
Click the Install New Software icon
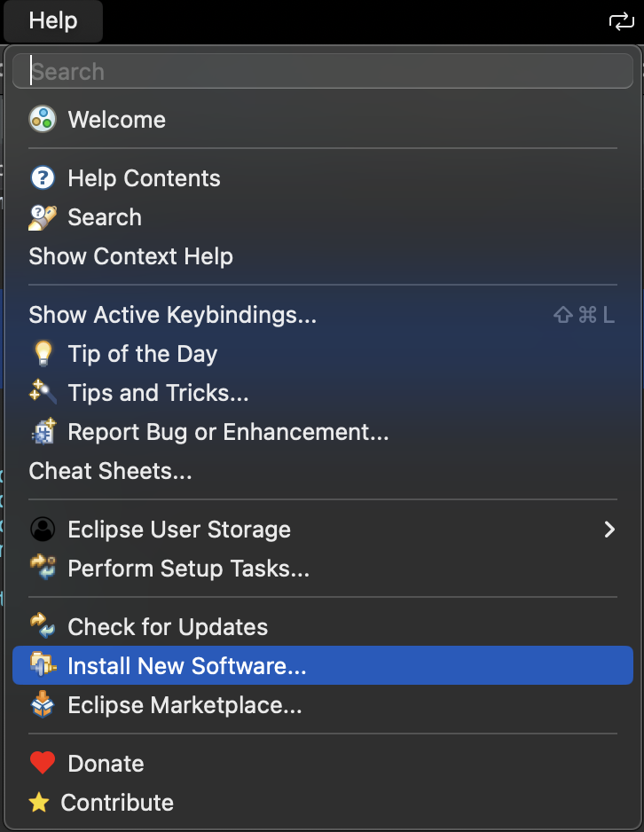[43, 665]
